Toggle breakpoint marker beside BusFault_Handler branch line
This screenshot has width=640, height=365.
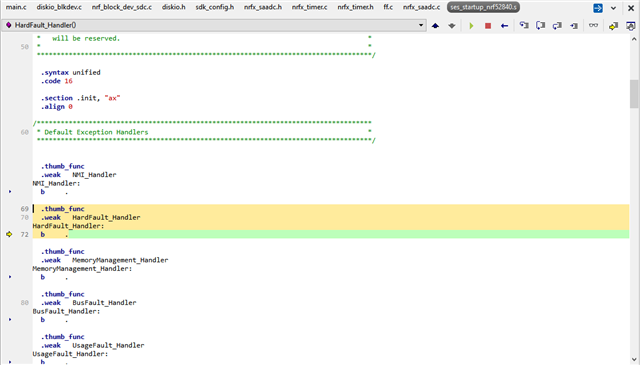pyautogui.click(x=10, y=319)
